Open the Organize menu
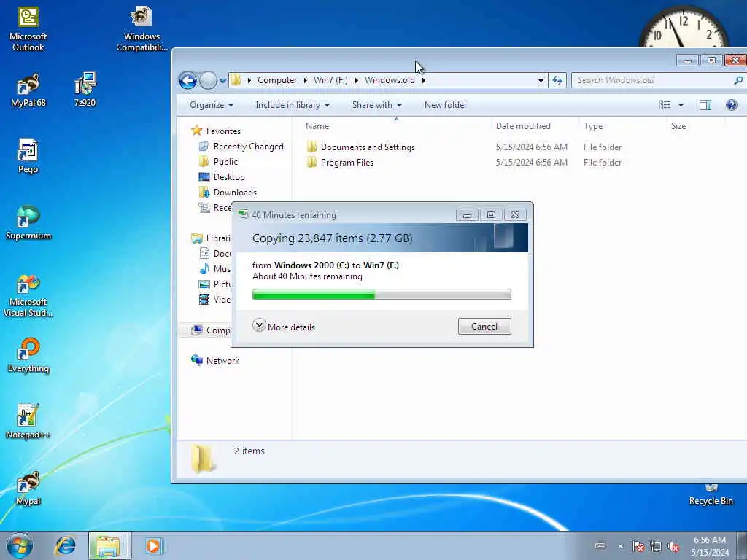The image size is (747, 560). click(x=211, y=105)
